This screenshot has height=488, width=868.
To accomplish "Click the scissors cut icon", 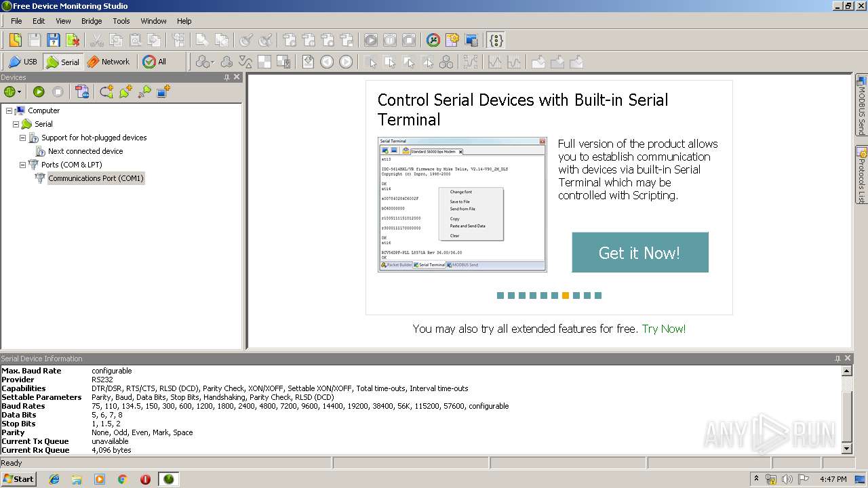I will tap(97, 40).
